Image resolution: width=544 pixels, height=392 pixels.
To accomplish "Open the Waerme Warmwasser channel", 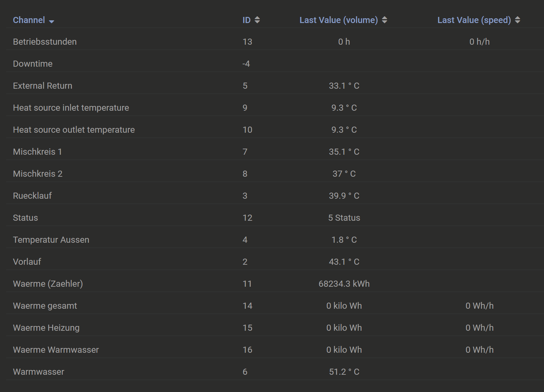I will click(x=56, y=350).
